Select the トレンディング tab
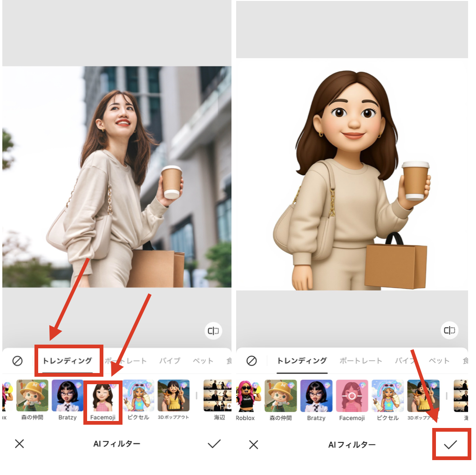 coord(68,361)
